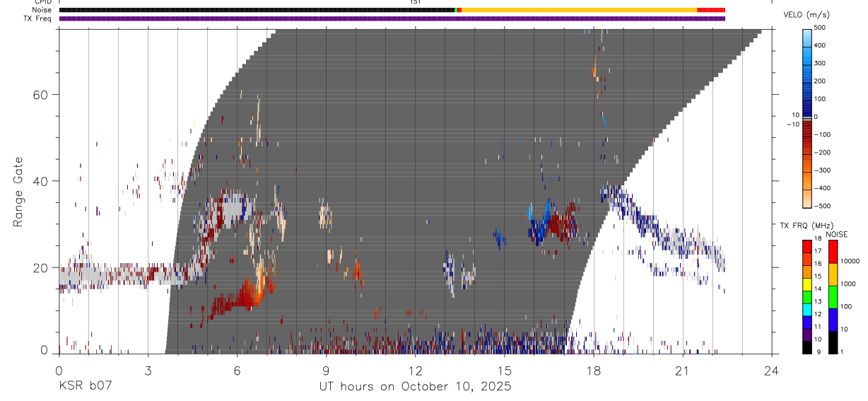Click the 1 label on the NOISE scale
The image size is (868, 401).
click(x=843, y=351)
